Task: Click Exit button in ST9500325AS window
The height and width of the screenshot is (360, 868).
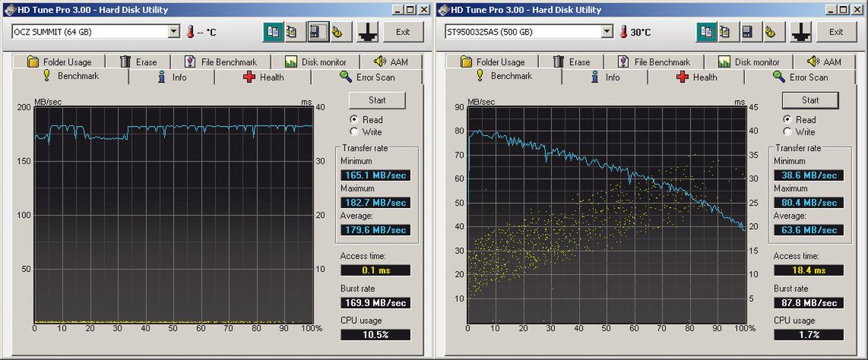Action: pos(836,32)
